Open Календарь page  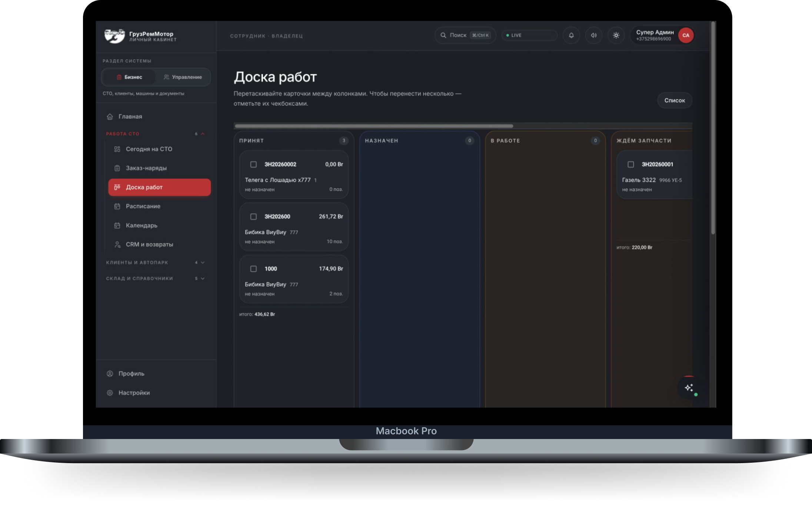pos(141,225)
